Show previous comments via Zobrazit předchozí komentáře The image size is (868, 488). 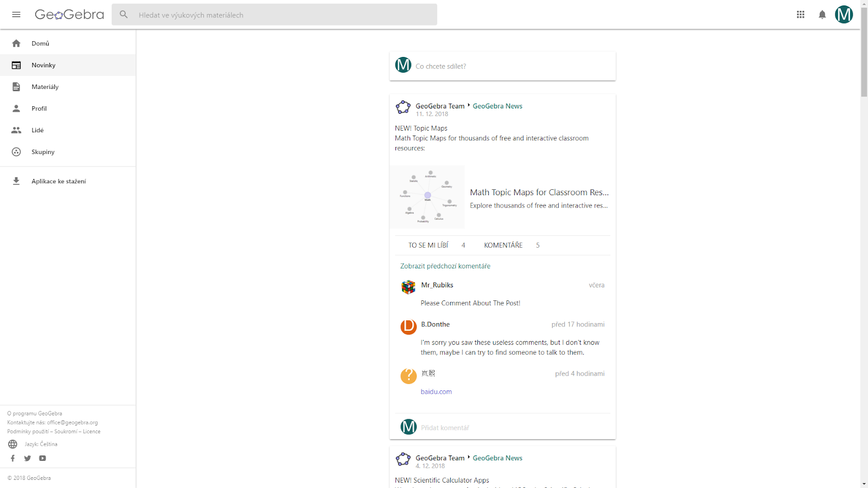click(445, 266)
